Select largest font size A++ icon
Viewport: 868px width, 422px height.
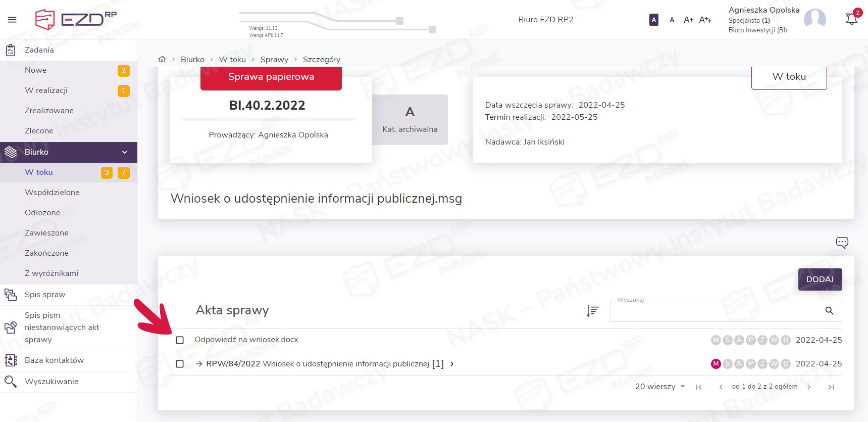705,20
